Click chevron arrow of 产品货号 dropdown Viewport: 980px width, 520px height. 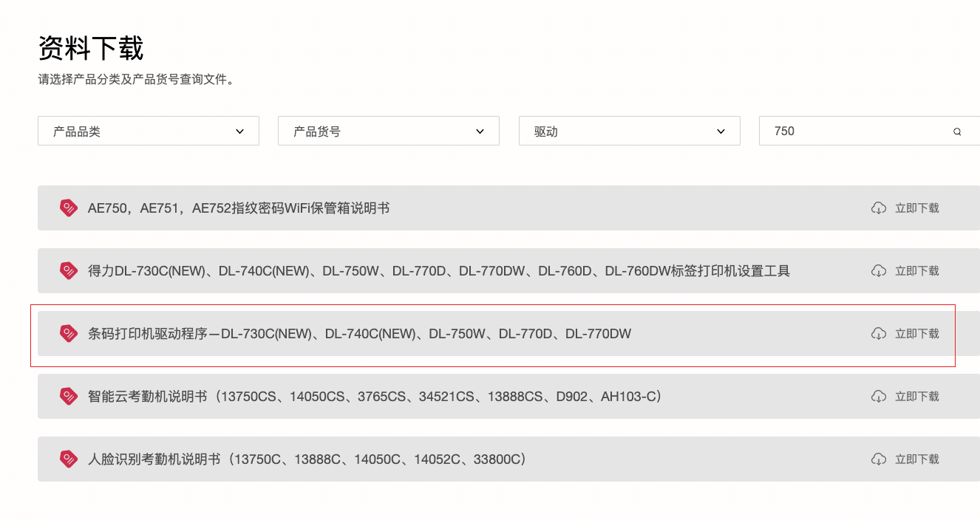point(480,131)
